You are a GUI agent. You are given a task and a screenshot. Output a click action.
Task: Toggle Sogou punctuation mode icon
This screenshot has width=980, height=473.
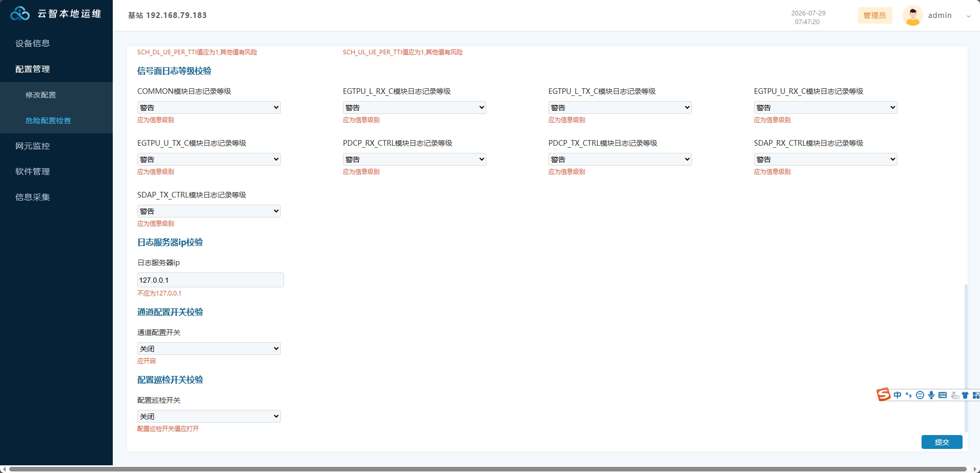(908, 395)
